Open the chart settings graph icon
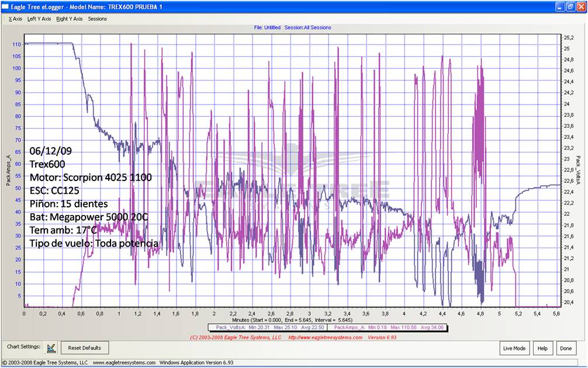This screenshot has width=588, height=368. tap(51, 348)
